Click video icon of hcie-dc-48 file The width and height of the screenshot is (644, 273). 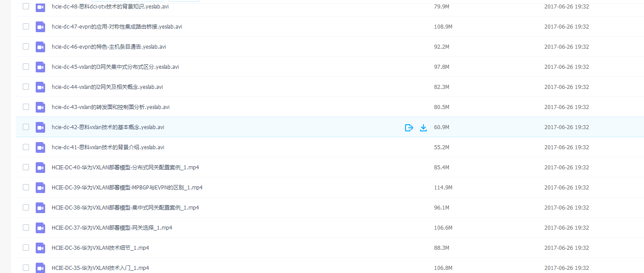(x=41, y=7)
